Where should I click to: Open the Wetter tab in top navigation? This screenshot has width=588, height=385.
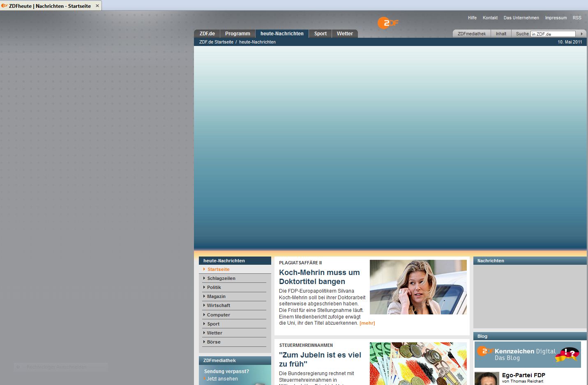[345, 34]
